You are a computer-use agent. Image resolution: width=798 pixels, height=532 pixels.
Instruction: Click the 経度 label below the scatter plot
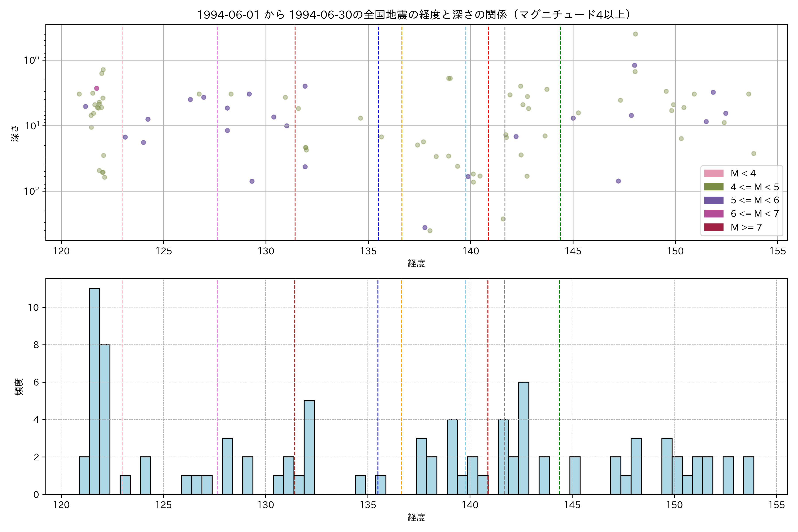pyautogui.click(x=416, y=263)
